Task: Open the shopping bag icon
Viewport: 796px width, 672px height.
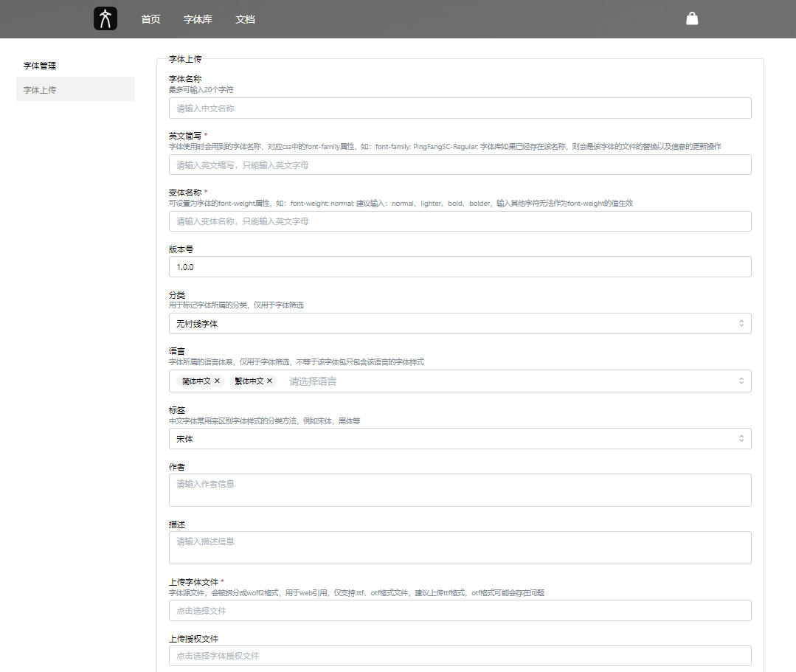Action: tap(692, 18)
